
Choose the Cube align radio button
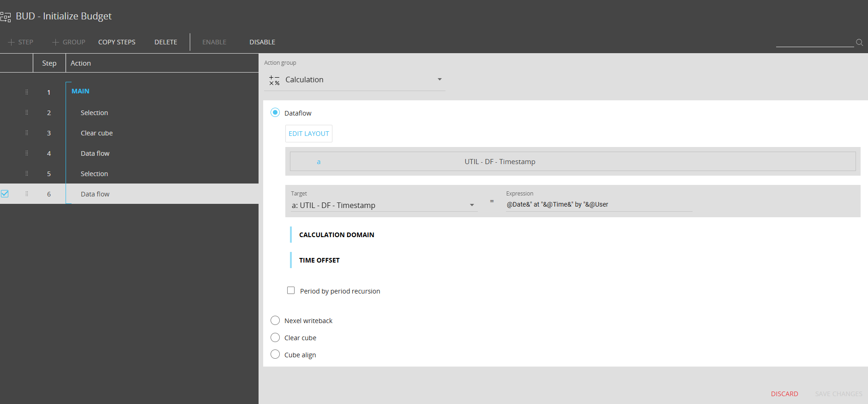(x=275, y=355)
